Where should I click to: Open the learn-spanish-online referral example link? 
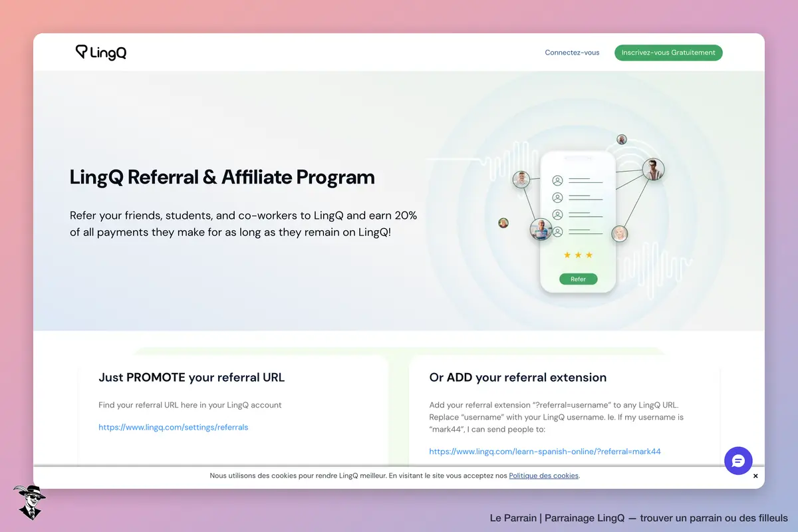point(545,452)
